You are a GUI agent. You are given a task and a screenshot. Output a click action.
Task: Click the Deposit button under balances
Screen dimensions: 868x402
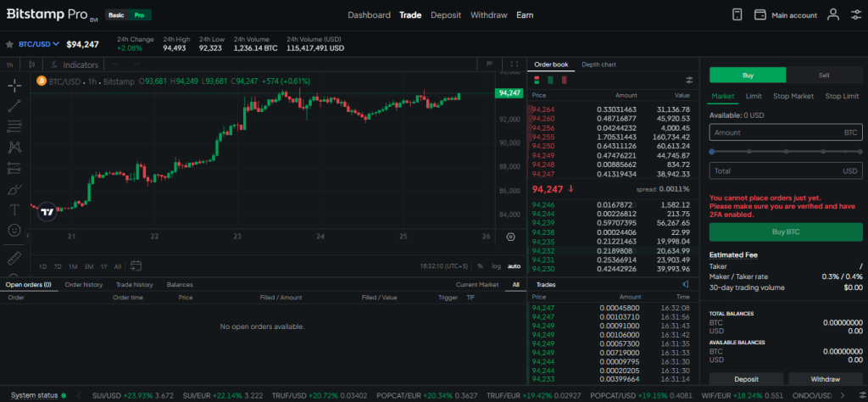pos(746,379)
